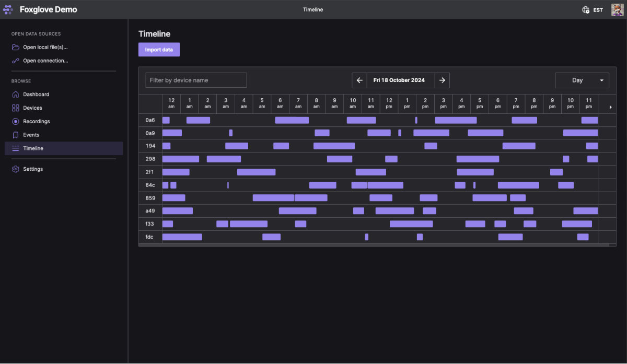Click the first recording block for device fdc
Screen dimensions: 627x364
tap(182, 237)
